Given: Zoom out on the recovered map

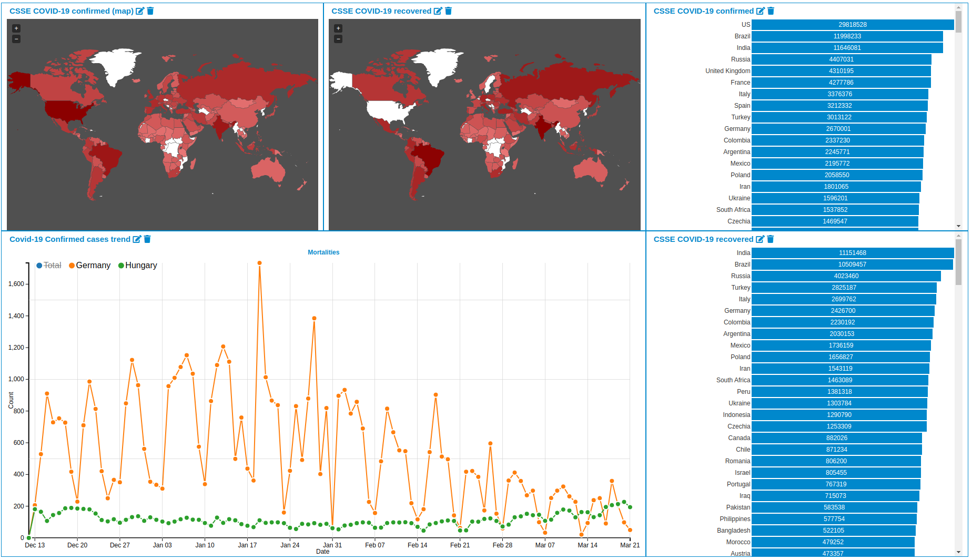Looking at the screenshot, I should (x=338, y=39).
